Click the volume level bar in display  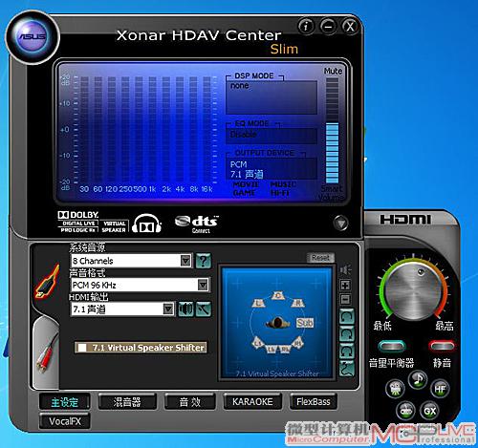tap(332, 130)
